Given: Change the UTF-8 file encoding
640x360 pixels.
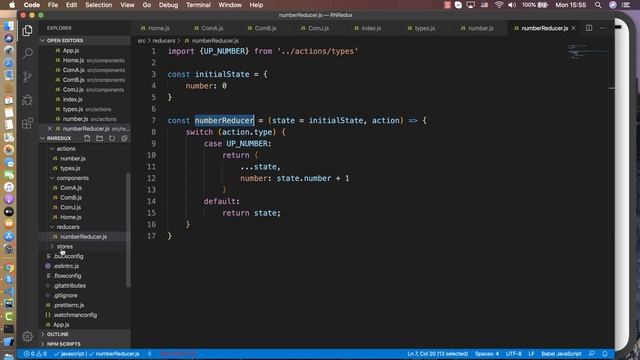Looking at the screenshot, I should [x=513, y=354].
